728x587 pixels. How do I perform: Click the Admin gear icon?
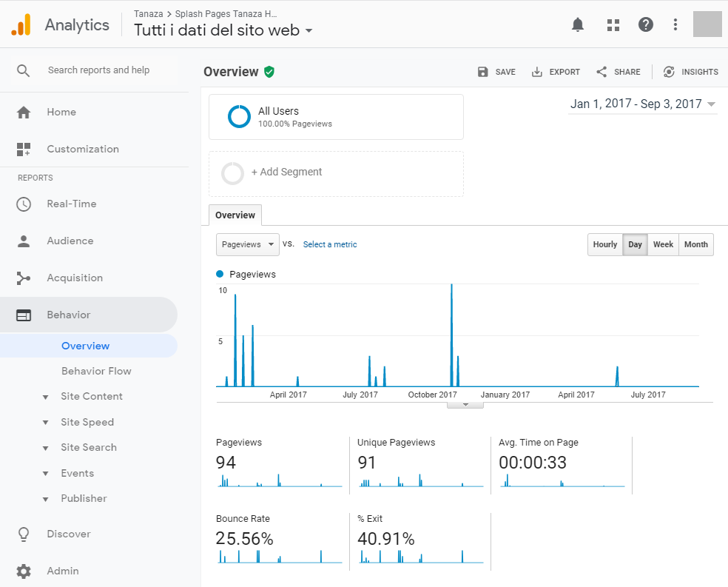[x=24, y=571]
